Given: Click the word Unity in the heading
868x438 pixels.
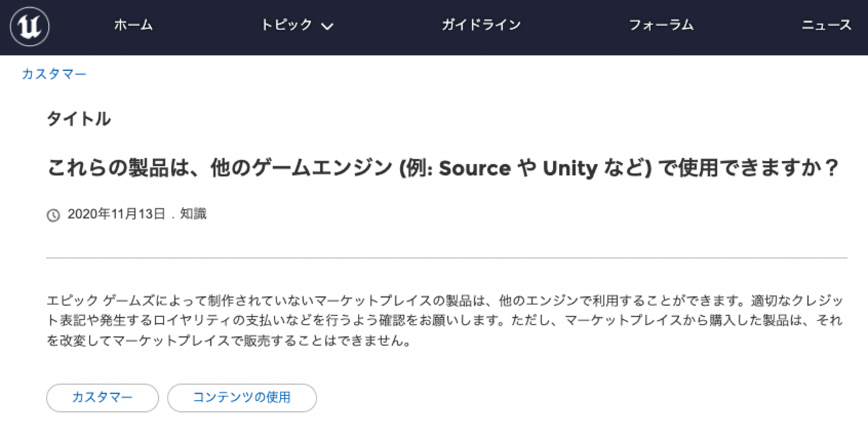Looking at the screenshot, I should coord(570,168).
